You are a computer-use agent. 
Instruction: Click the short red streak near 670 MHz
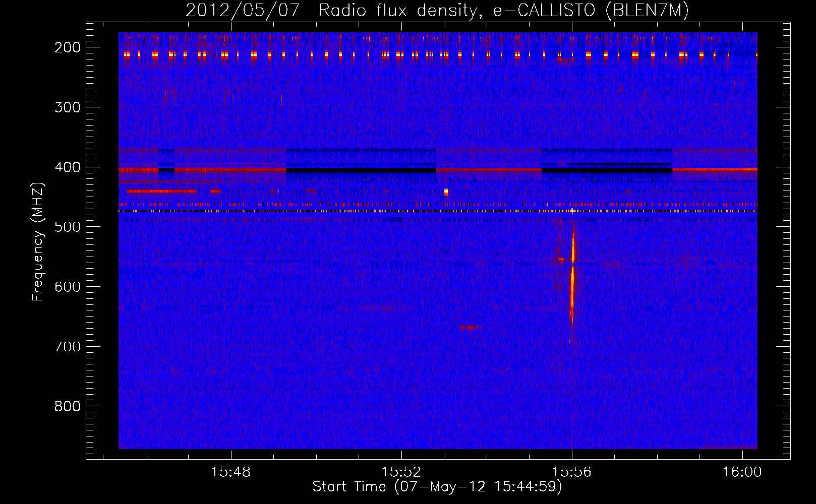(x=469, y=327)
